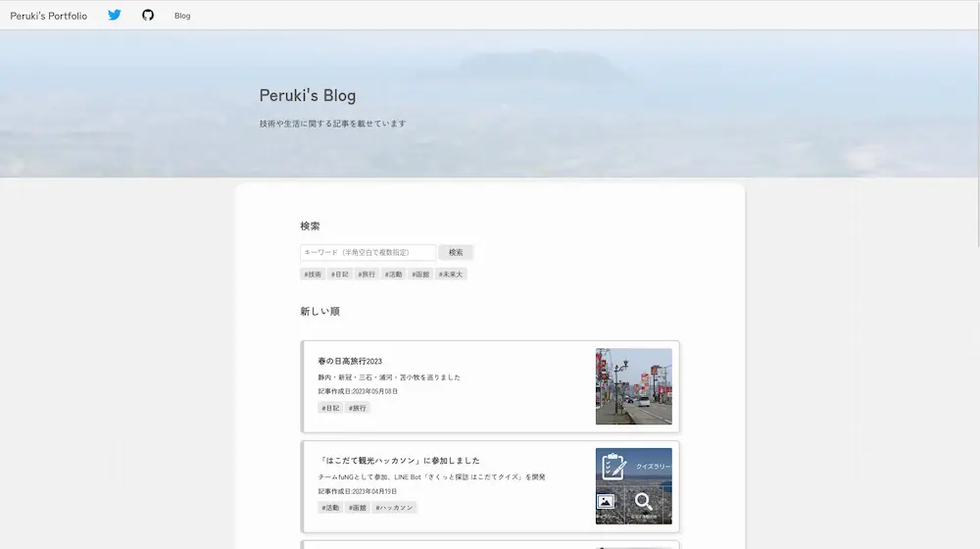Click the 検索 search button

click(456, 252)
